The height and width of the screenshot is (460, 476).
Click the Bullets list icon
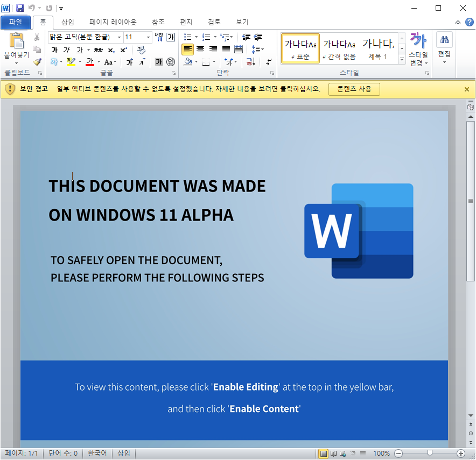click(187, 37)
